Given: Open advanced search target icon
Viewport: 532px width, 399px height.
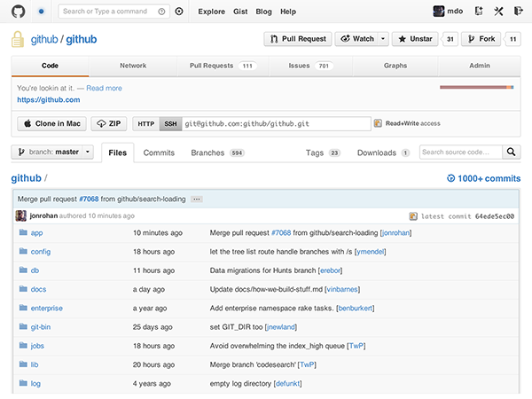Looking at the screenshot, I should point(179,12).
